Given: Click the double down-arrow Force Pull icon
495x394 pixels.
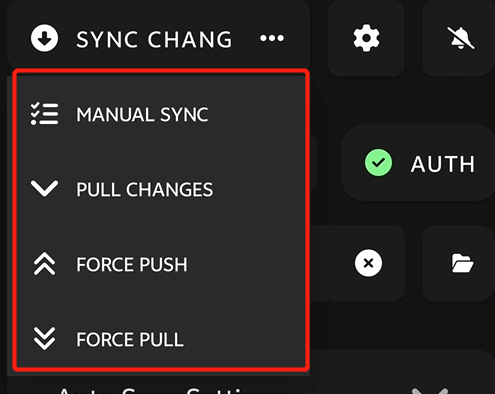Looking at the screenshot, I should click(x=44, y=339).
